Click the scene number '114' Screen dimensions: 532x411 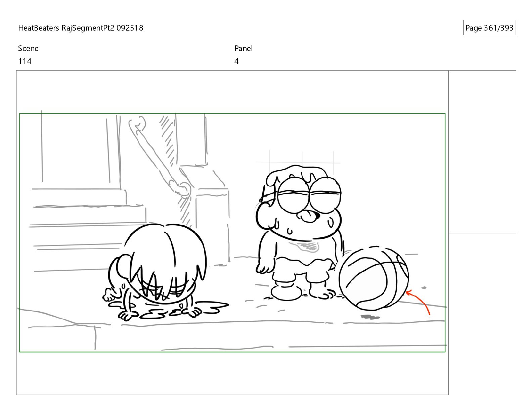click(x=25, y=61)
